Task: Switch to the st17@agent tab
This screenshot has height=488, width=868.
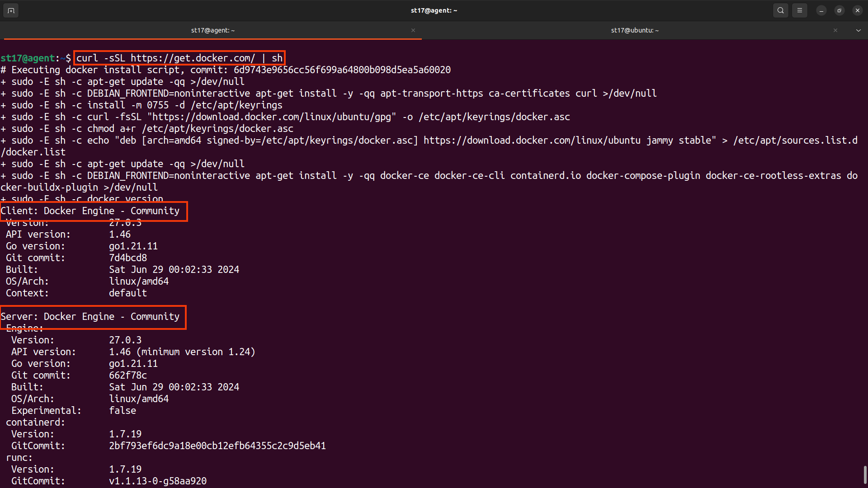Action: coord(212,30)
